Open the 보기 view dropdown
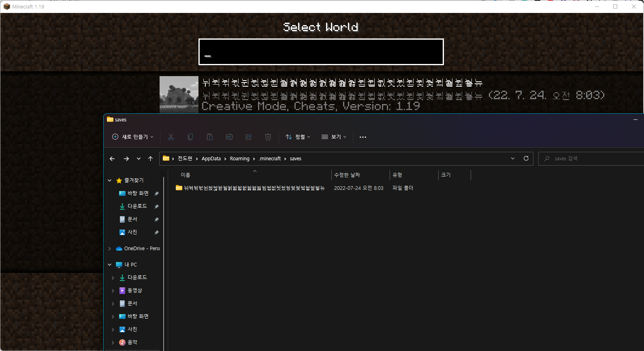 (334, 137)
